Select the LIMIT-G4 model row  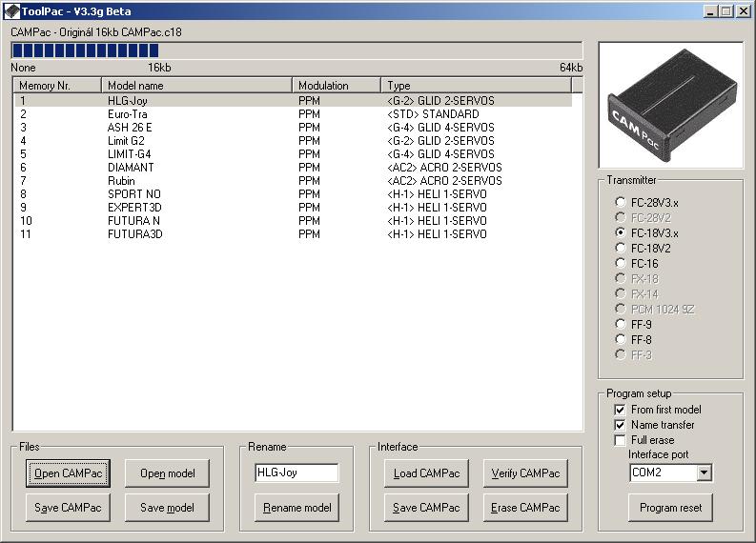click(293, 153)
